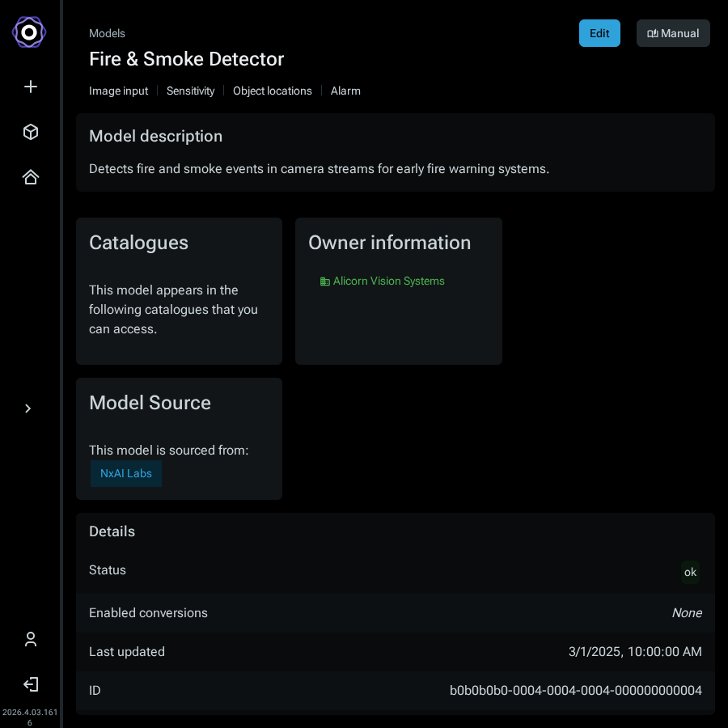This screenshot has height=728, width=728.
Task: Open the user profile icon
Action: tap(31, 639)
